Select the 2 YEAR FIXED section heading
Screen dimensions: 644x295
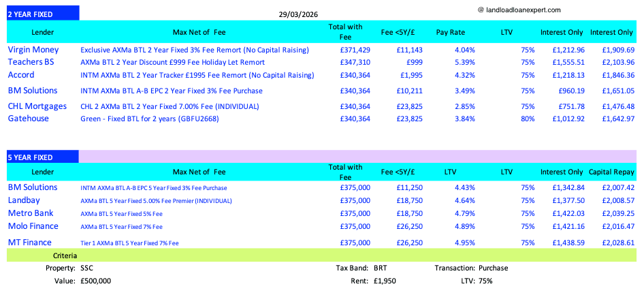point(43,14)
